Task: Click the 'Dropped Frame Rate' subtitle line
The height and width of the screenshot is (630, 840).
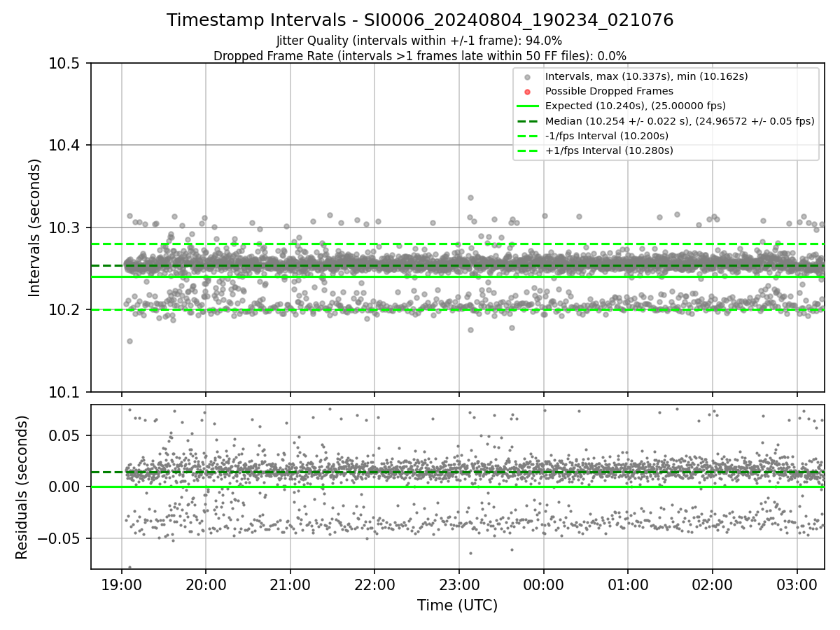Action: click(420, 56)
